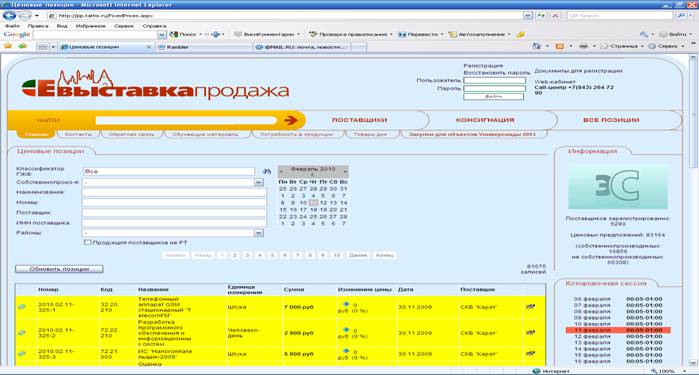
Task: Click the truck icon in first yellow row
Action: 530,307
